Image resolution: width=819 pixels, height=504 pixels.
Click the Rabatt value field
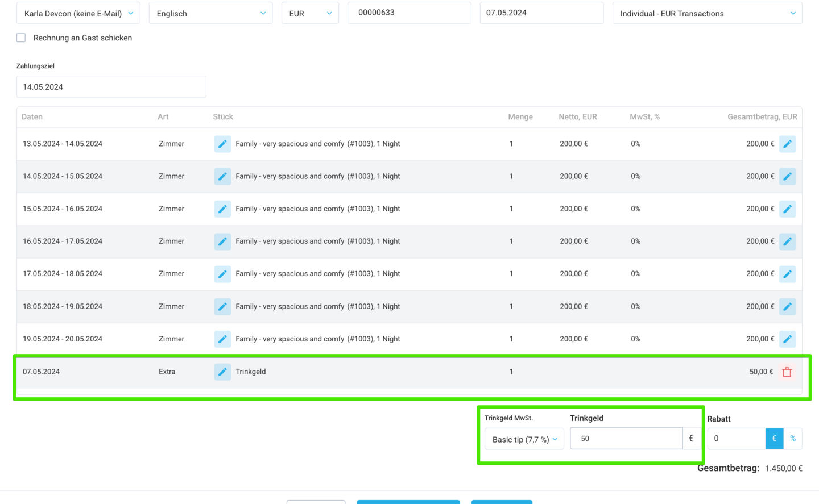point(737,439)
